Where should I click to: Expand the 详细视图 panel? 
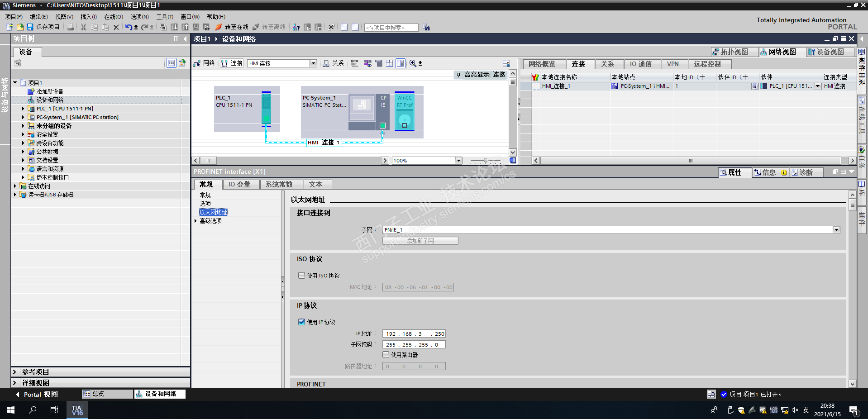14,383
